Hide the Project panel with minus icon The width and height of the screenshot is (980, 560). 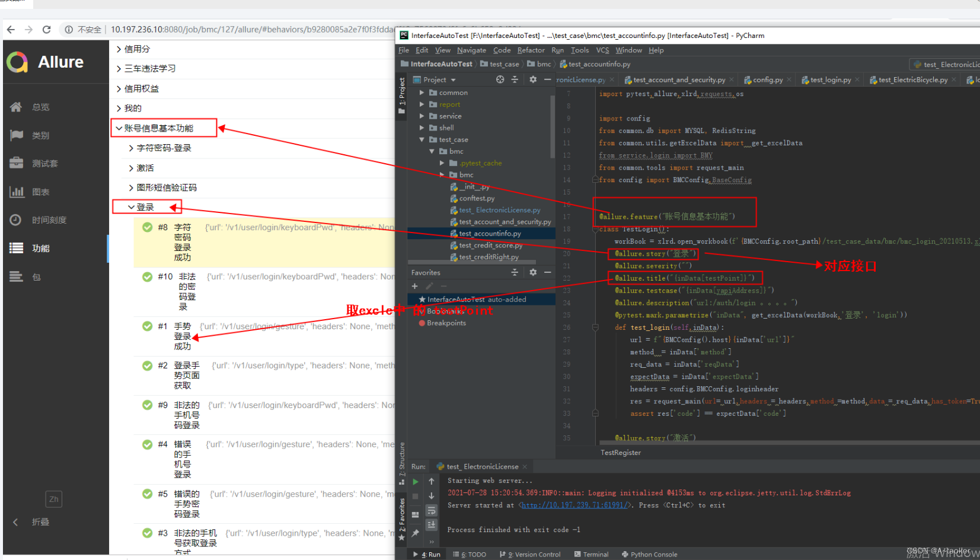(547, 79)
